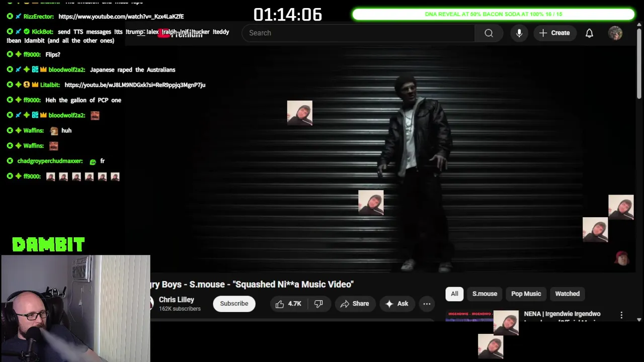Click X icon beside Waffins 'huh' message
The image size is (644, 362).
coord(10,131)
